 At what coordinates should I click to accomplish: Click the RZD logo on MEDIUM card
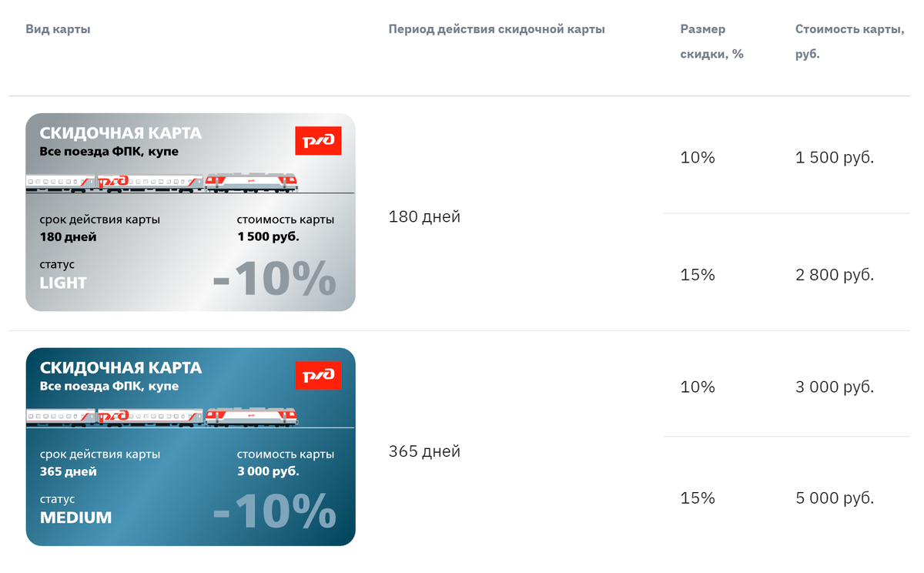click(318, 375)
